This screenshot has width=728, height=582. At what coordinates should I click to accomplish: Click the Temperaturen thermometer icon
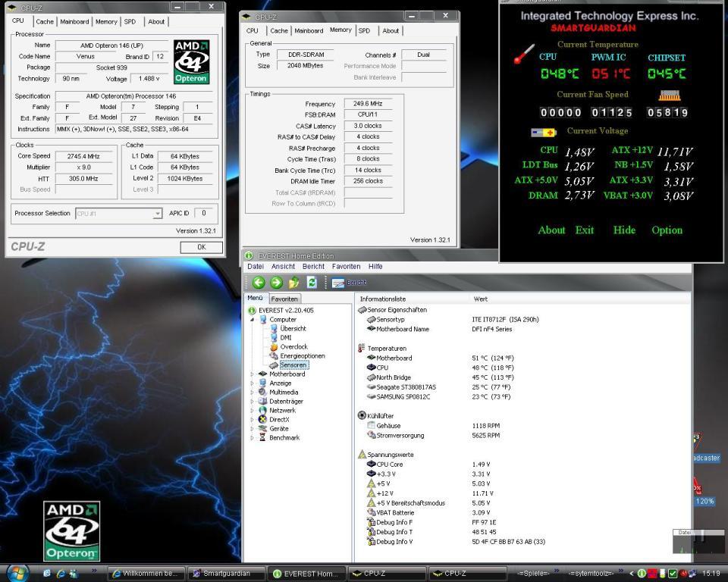point(362,348)
